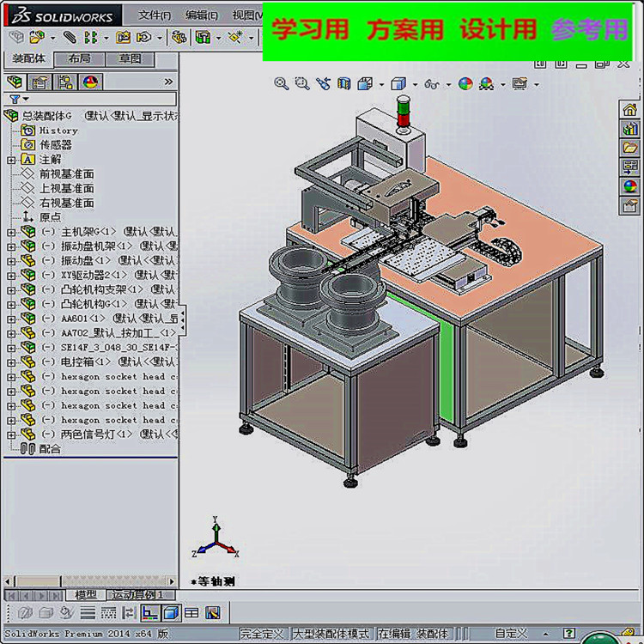This screenshot has width=644, height=644.
Task: Open the 文件(F) menu
Action: coord(155,15)
